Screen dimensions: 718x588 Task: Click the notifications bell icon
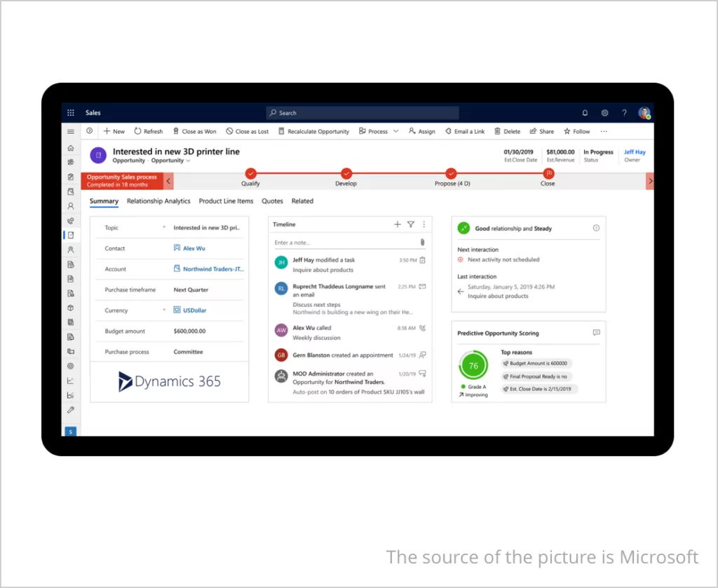click(585, 113)
